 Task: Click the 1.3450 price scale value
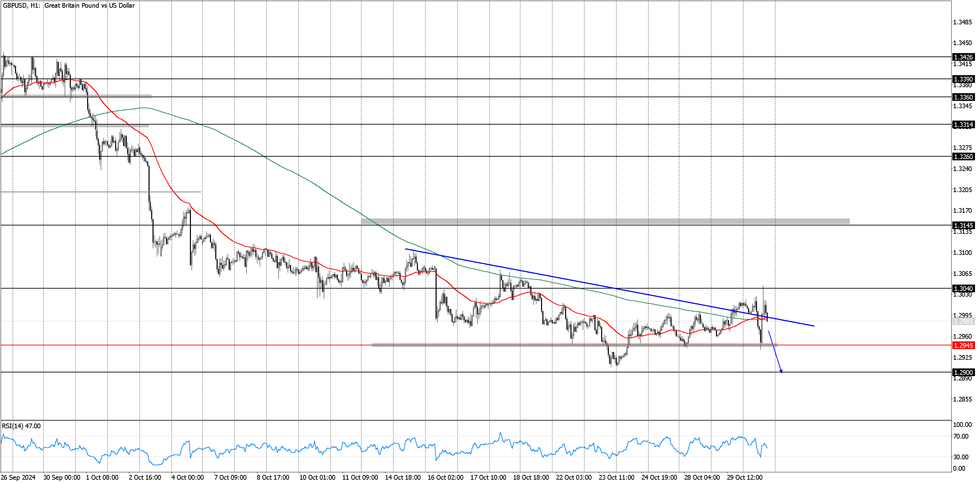(963, 43)
